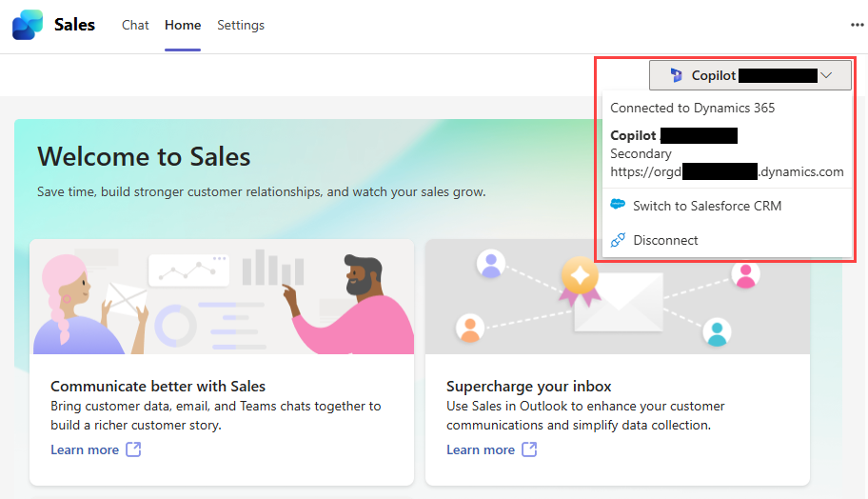Click the Communicate better with Sales heading

pos(158,386)
